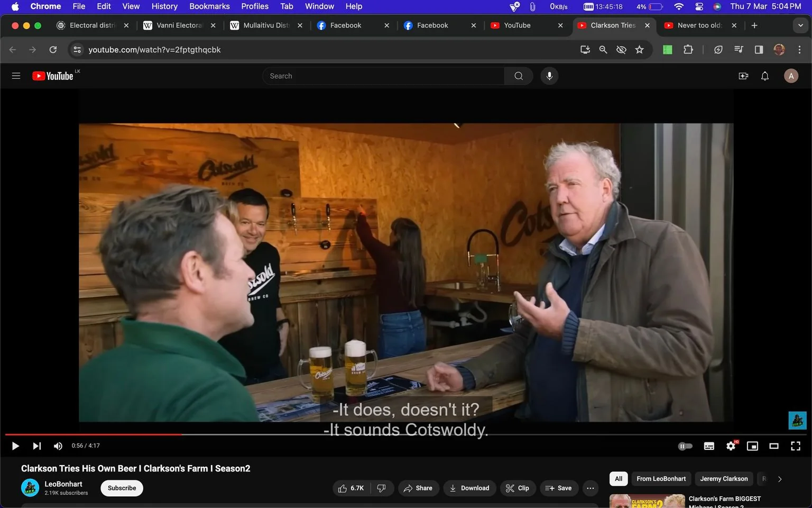Bookmark this page with star

point(640,49)
